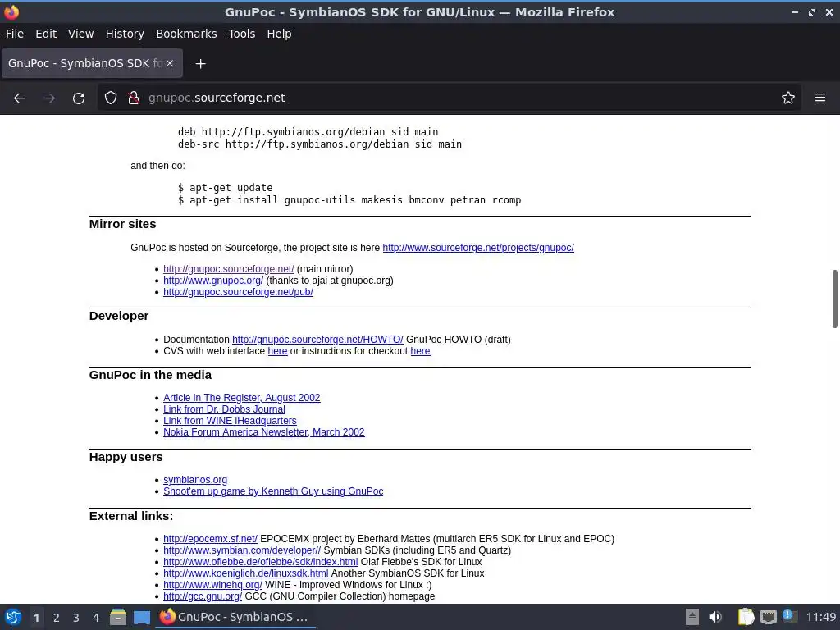Open the network status tray icon

click(768, 617)
